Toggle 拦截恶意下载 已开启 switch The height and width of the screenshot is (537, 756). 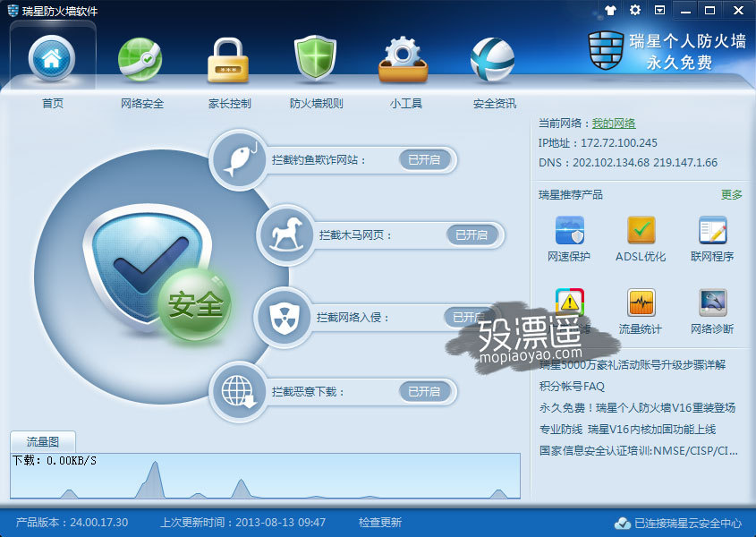tap(424, 391)
